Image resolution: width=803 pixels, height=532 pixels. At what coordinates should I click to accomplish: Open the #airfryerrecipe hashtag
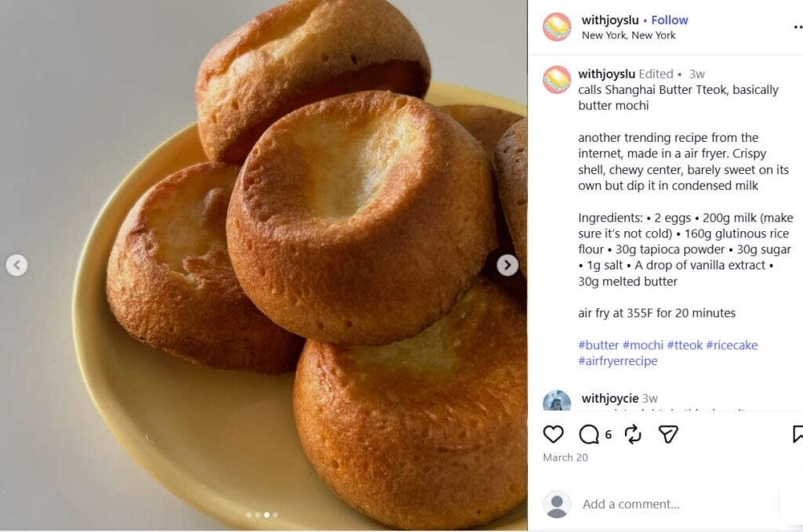(618, 361)
